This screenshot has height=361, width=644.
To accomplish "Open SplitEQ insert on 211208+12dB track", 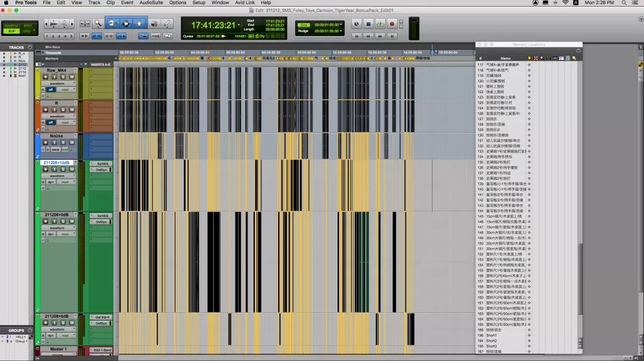I will [x=101, y=163].
